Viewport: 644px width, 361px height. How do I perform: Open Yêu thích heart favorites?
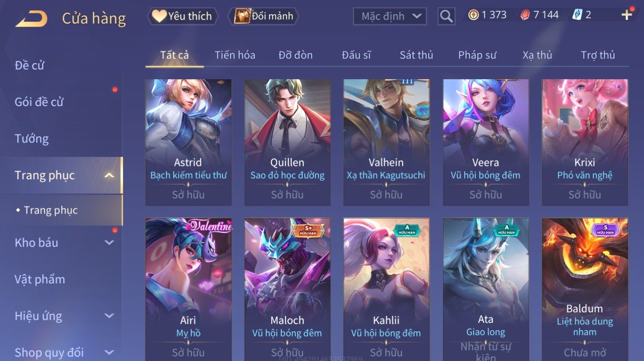(182, 16)
